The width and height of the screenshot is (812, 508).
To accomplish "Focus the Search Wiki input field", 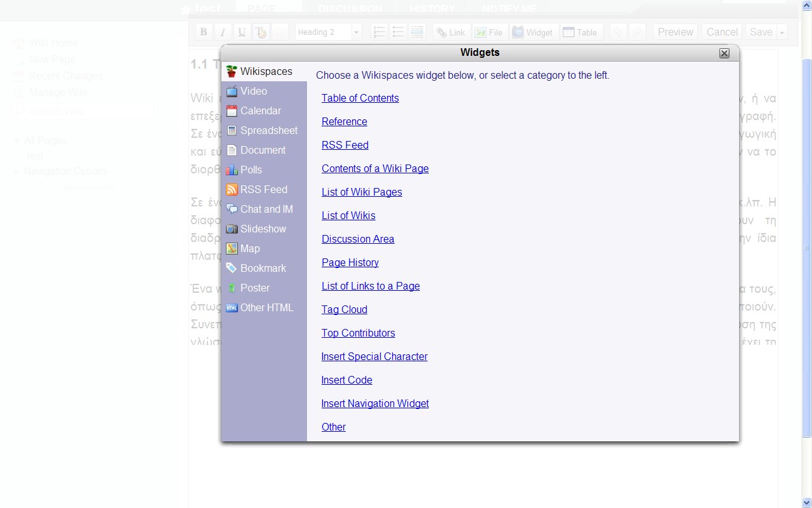I will point(82,111).
